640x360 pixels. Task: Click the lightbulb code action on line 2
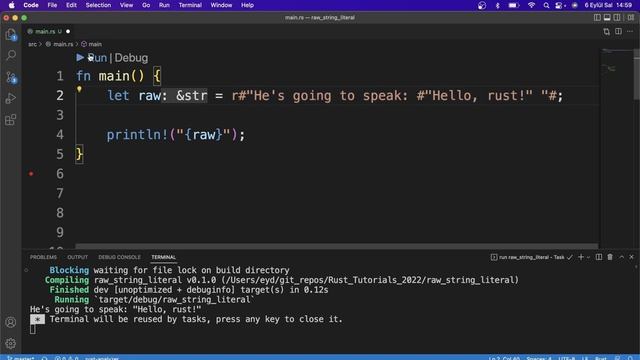[x=79, y=89]
